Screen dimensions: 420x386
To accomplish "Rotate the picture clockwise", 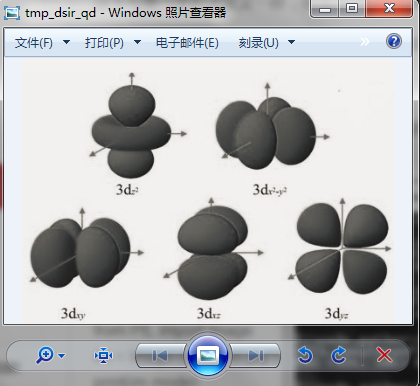I will click(x=339, y=355).
